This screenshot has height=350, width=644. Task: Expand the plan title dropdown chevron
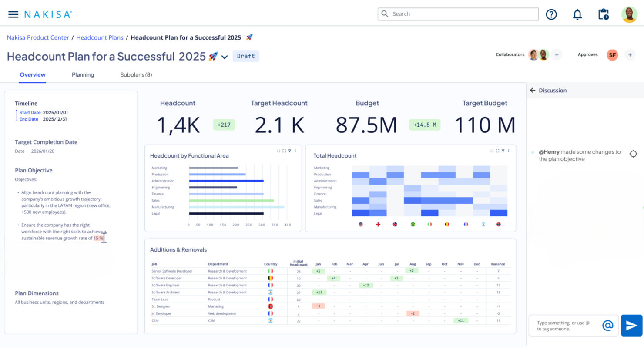[225, 57]
